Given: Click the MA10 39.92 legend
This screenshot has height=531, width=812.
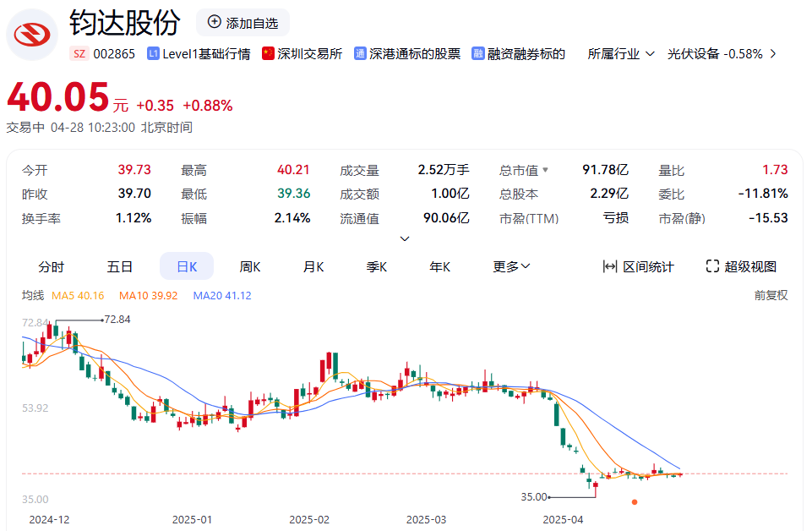Looking at the screenshot, I should [148, 295].
